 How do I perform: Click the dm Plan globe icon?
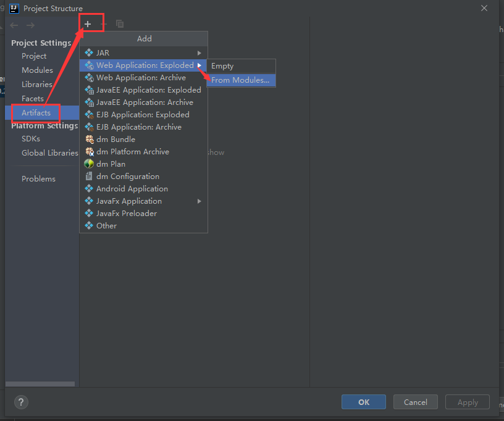[x=89, y=164]
